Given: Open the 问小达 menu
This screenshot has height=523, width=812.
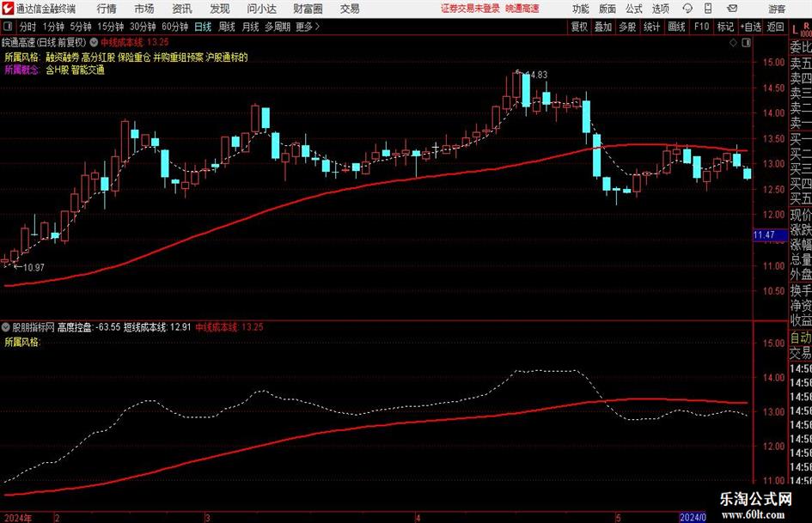Looking at the screenshot, I should point(261,9).
